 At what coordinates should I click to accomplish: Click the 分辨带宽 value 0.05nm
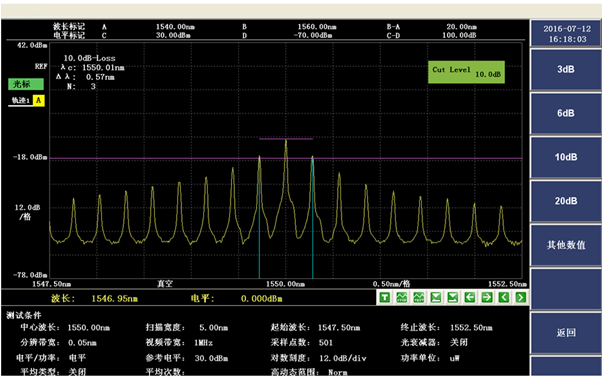click(82, 343)
